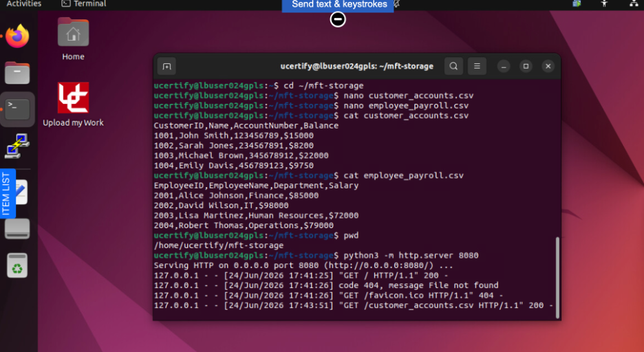The width and height of the screenshot is (644, 352).
Task: Open the Activities overview
Action: [x=24, y=3]
